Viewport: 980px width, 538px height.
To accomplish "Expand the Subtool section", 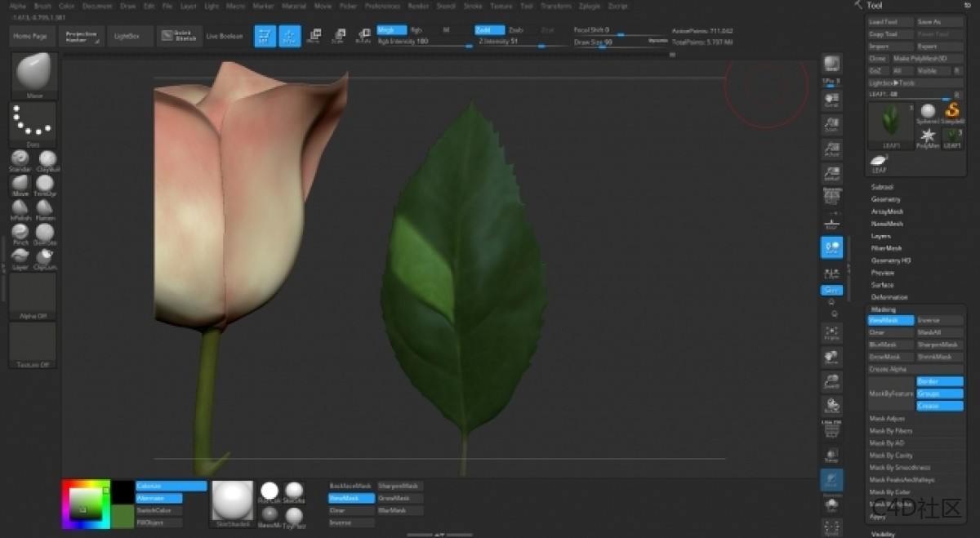I will [883, 187].
